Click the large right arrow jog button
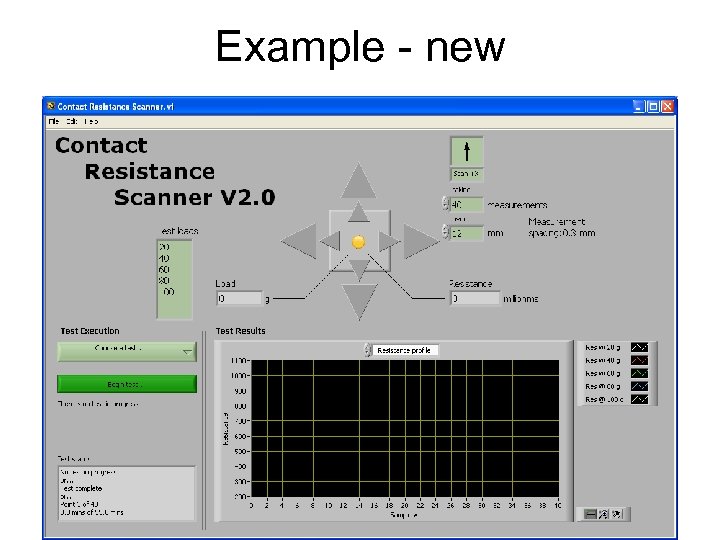 tap(421, 241)
